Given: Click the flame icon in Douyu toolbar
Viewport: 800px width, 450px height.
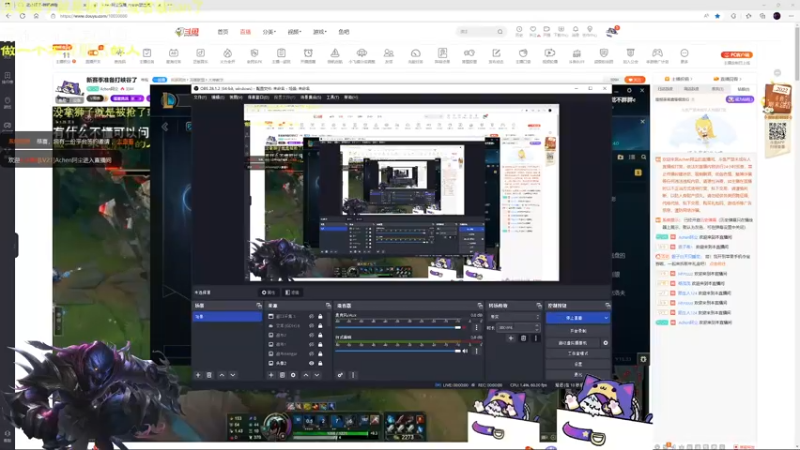Looking at the screenshot, I should point(228,55).
